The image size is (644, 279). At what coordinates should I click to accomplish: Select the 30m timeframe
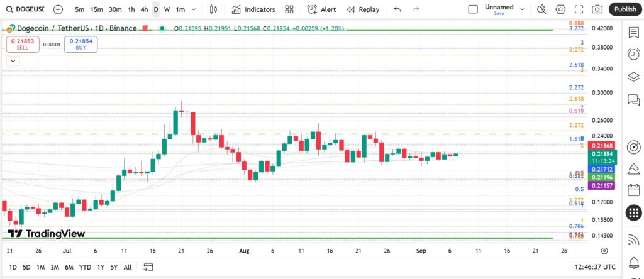[115, 9]
